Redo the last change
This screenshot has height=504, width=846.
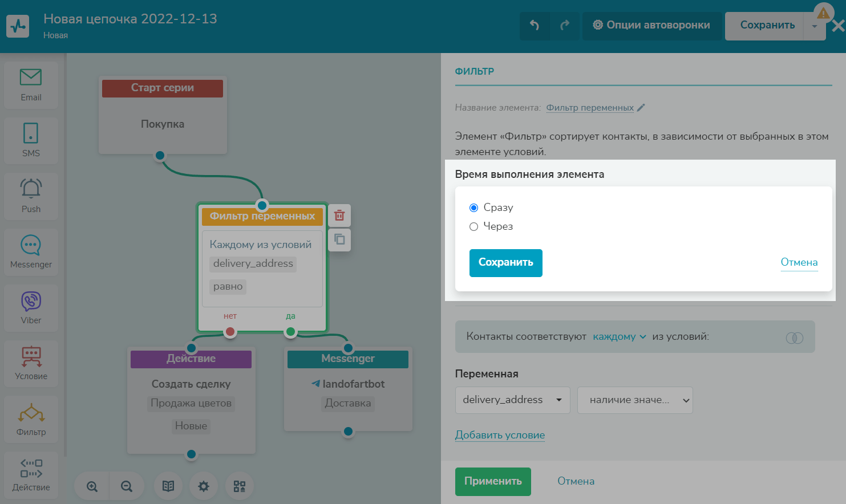pos(565,25)
